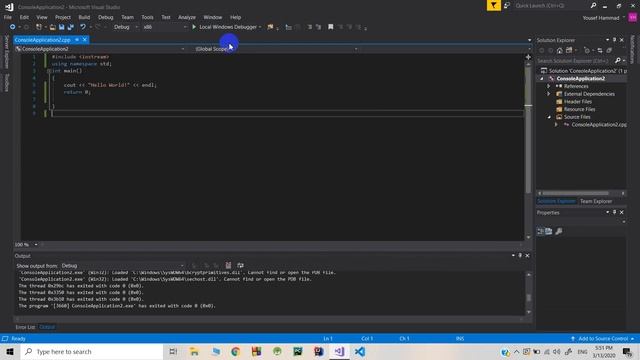Click the Windows taskbar search box
This screenshot has width=640, height=360.
tap(92, 351)
